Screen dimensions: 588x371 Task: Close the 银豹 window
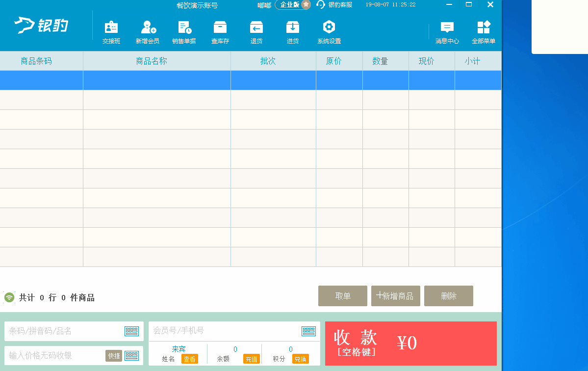490,4
